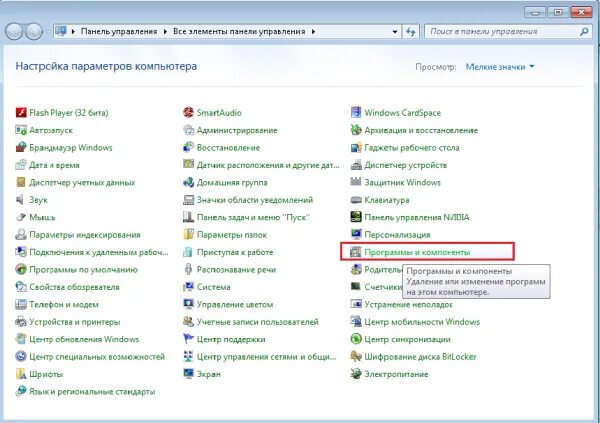Click the Мышь icon
600x423 pixels.
tap(21, 217)
